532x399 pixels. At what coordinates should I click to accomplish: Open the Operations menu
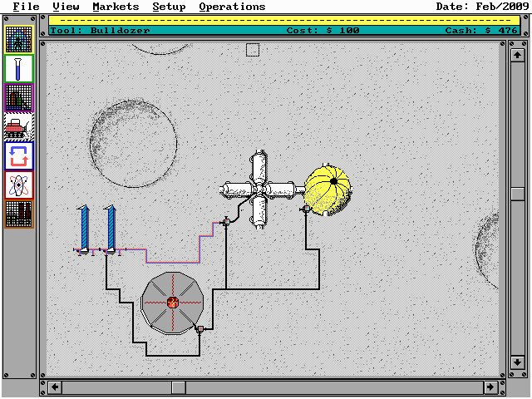tap(232, 7)
